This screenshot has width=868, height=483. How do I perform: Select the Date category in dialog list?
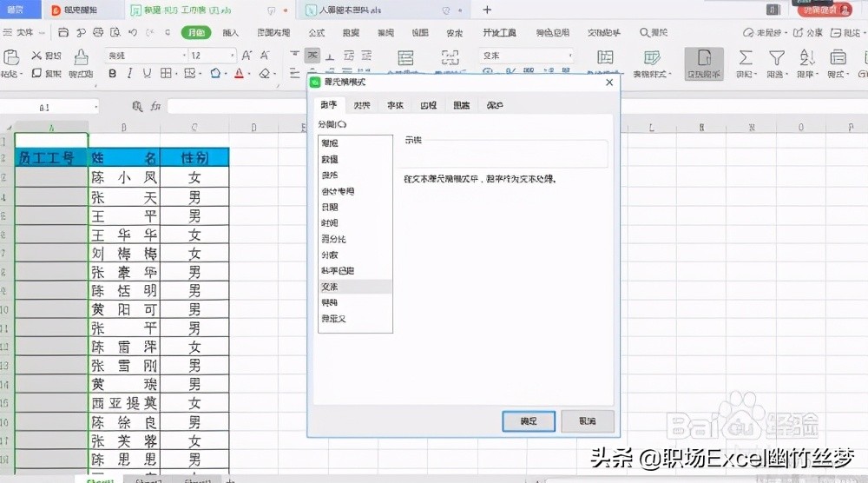pyautogui.click(x=355, y=207)
